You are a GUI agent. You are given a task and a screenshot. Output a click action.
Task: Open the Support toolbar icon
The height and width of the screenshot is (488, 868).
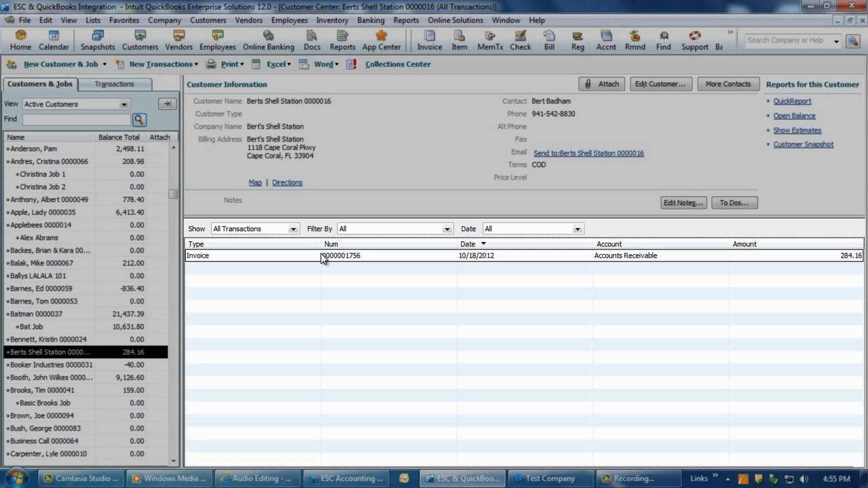pos(694,40)
